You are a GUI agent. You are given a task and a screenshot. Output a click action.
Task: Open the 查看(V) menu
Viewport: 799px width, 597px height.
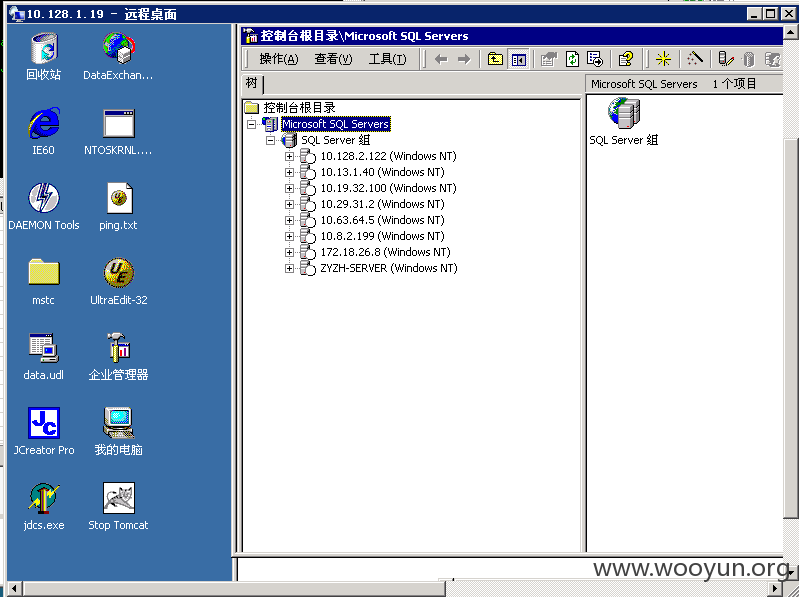click(333, 59)
